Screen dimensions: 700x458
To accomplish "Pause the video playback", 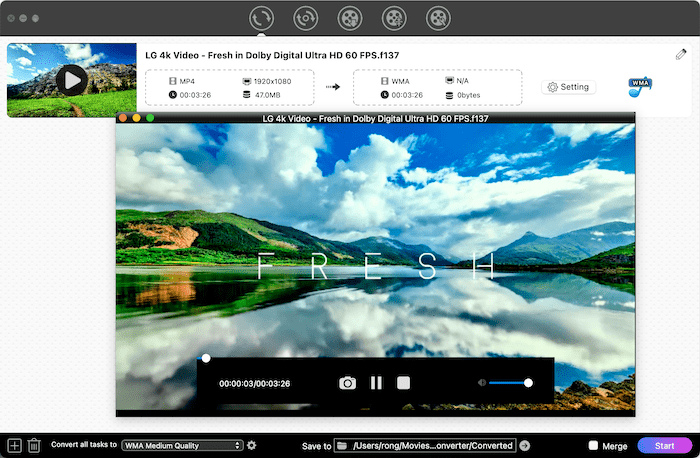I will pos(376,382).
